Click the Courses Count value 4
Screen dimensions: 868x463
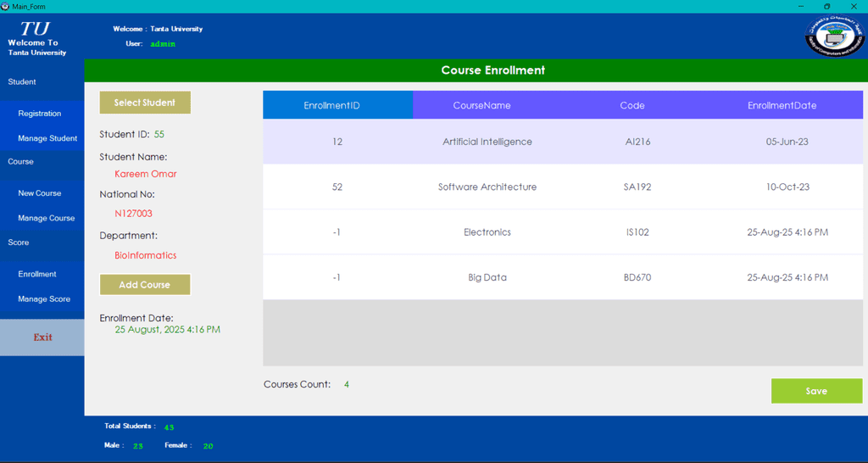click(347, 384)
